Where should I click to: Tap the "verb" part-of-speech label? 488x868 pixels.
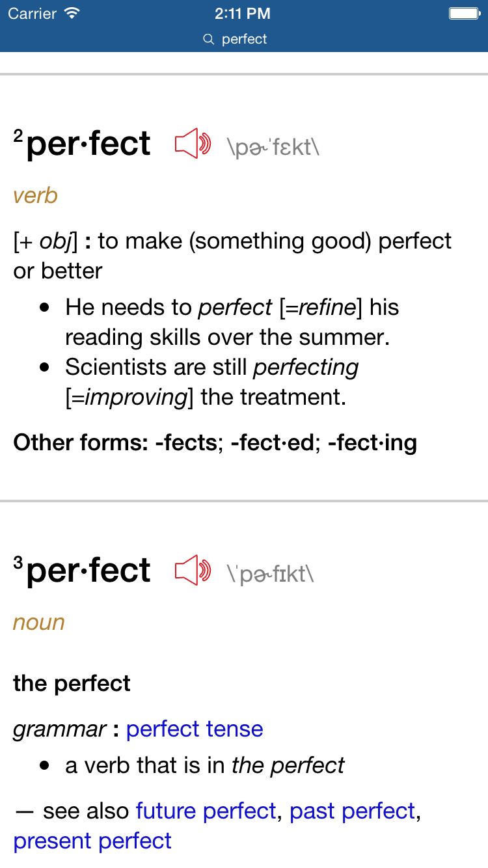tap(35, 196)
